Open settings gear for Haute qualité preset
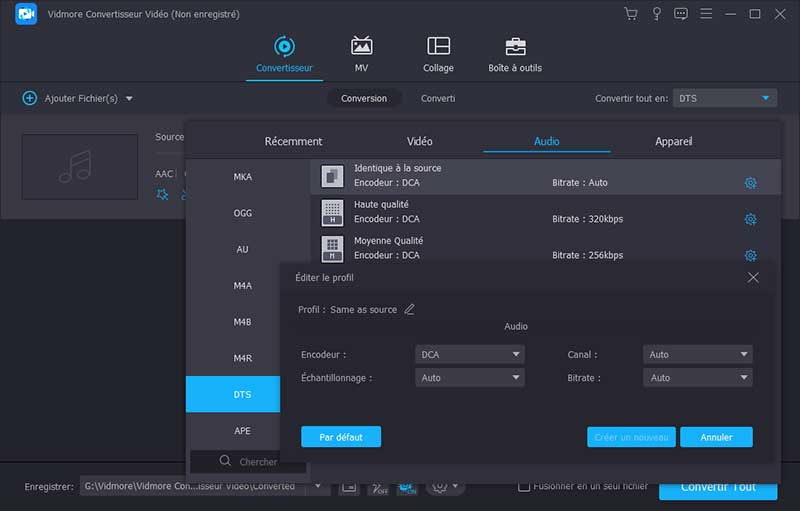Image resolution: width=800 pixels, height=511 pixels. coord(750,219)
